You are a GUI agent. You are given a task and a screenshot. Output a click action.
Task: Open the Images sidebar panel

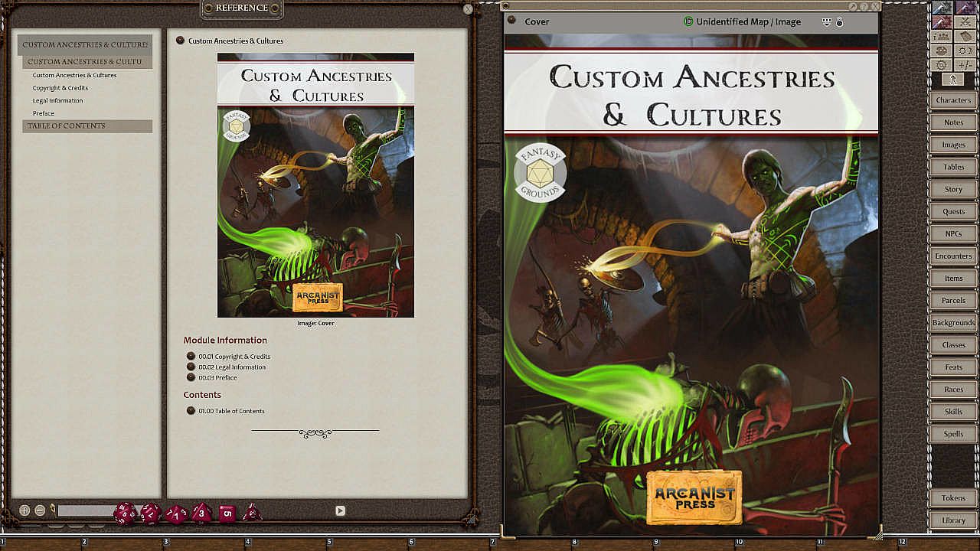(x=953, y=145)
